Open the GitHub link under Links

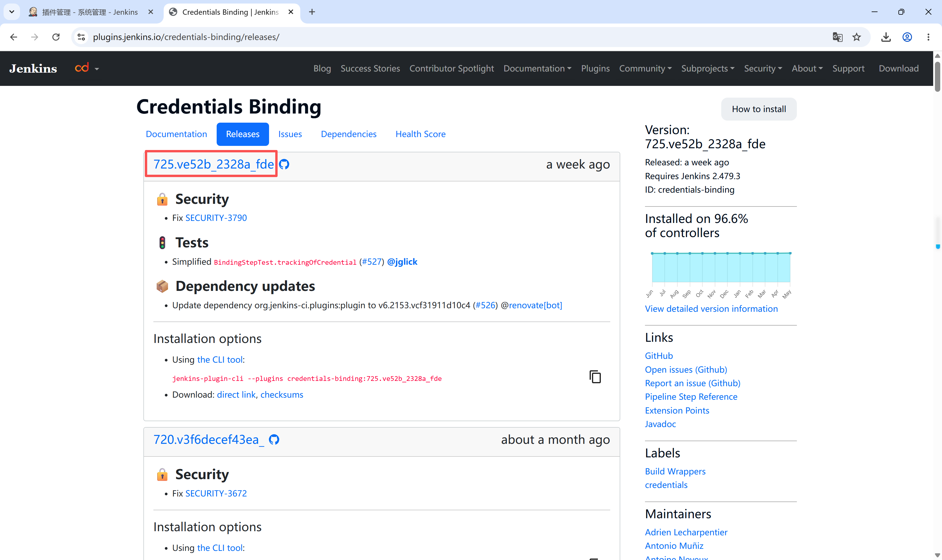[659, 356]
